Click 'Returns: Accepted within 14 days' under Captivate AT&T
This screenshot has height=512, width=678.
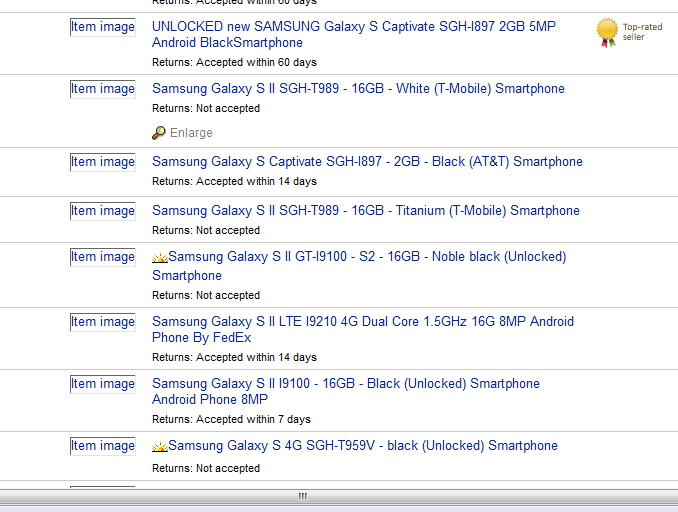tap(234, 182)
